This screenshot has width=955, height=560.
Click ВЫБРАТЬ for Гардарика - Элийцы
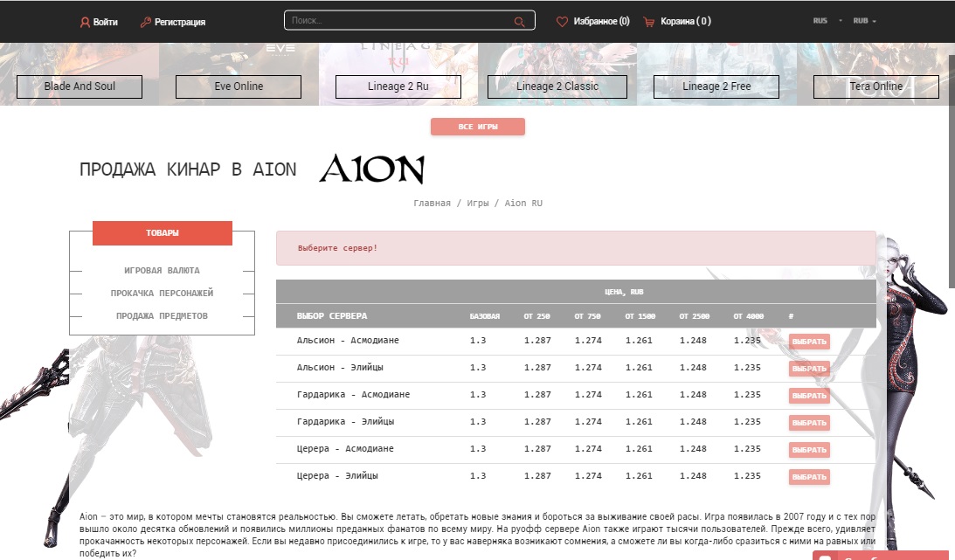[x=809, y=423]
